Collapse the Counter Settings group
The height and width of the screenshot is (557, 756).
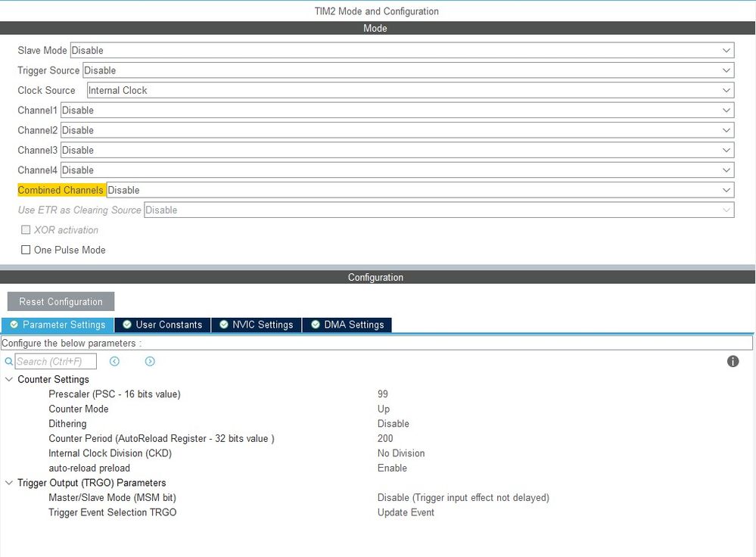coord(8,379)
